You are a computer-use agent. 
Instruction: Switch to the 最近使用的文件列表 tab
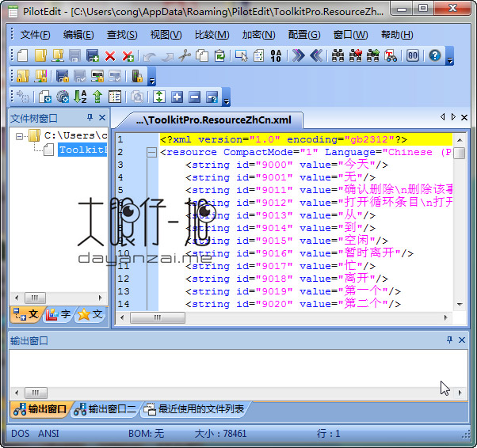click(x=194, y=409)
